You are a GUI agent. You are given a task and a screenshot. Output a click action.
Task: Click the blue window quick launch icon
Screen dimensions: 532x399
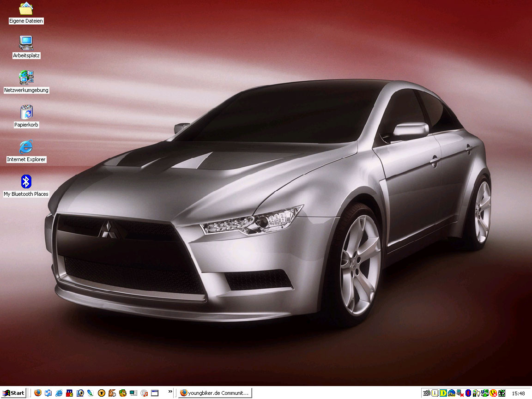point(155,393)
